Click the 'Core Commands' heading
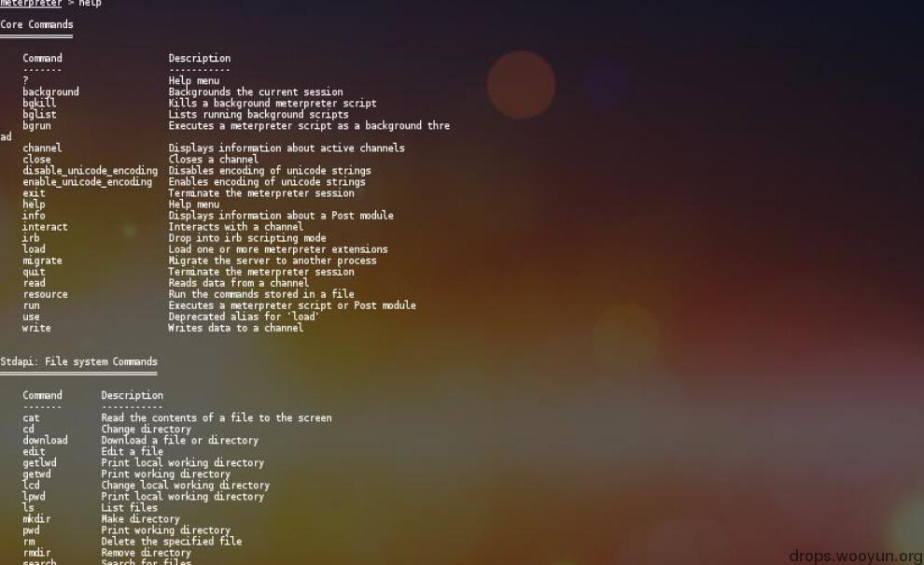924x565 pixels. [36, 25]
